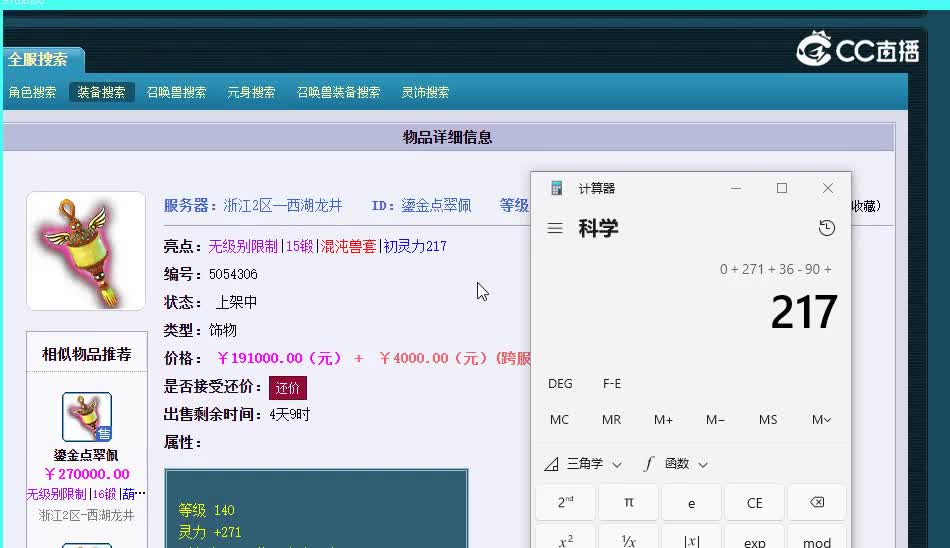Click the 还价 bargain button
The height and width of the screenshot is (548, 950).
pos(288,388)
